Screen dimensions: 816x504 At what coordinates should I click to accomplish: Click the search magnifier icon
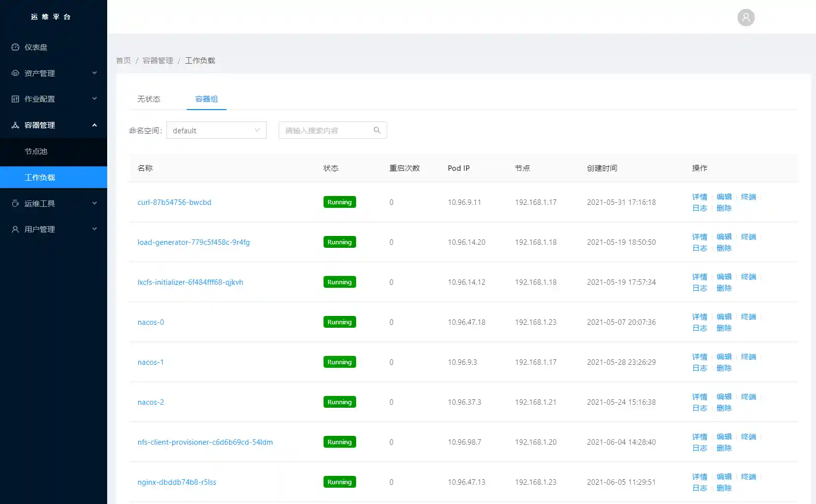coord(377,130)
